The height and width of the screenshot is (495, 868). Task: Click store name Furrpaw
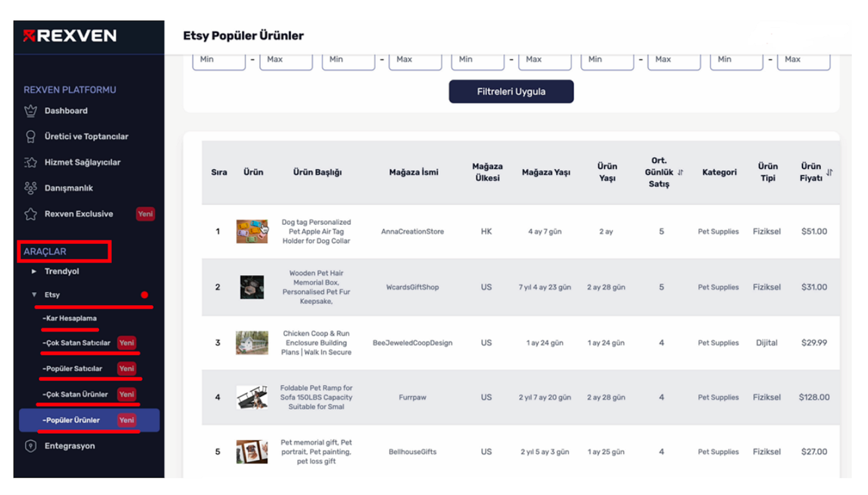[413, 398]
